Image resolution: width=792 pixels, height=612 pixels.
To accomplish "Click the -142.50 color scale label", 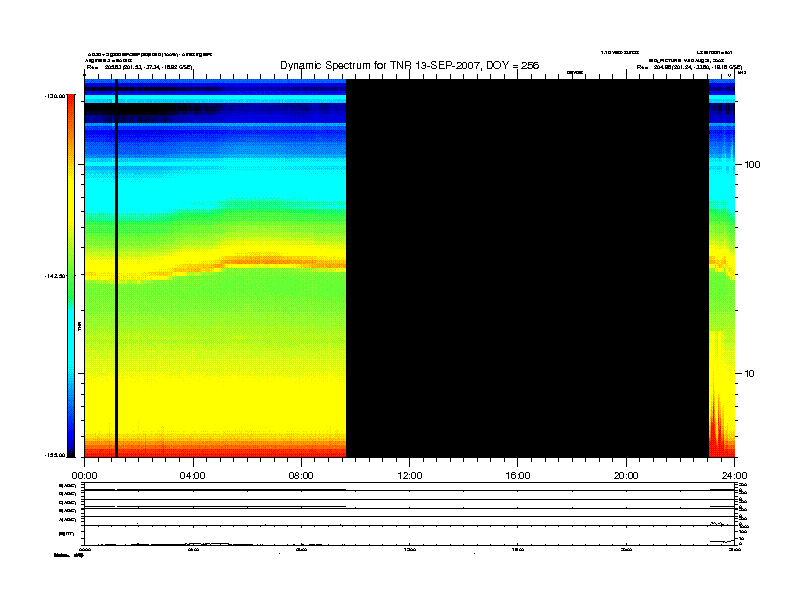I will click(55, 276).
